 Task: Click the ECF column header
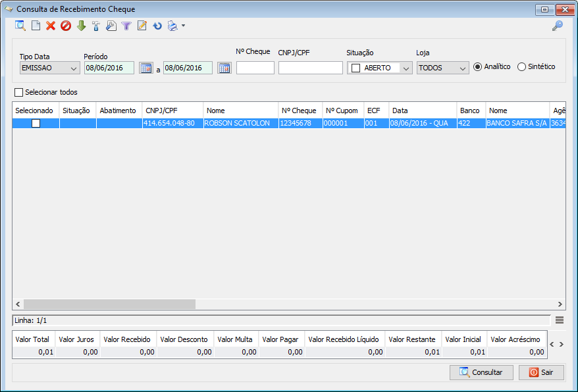click(x=377, y=110)
